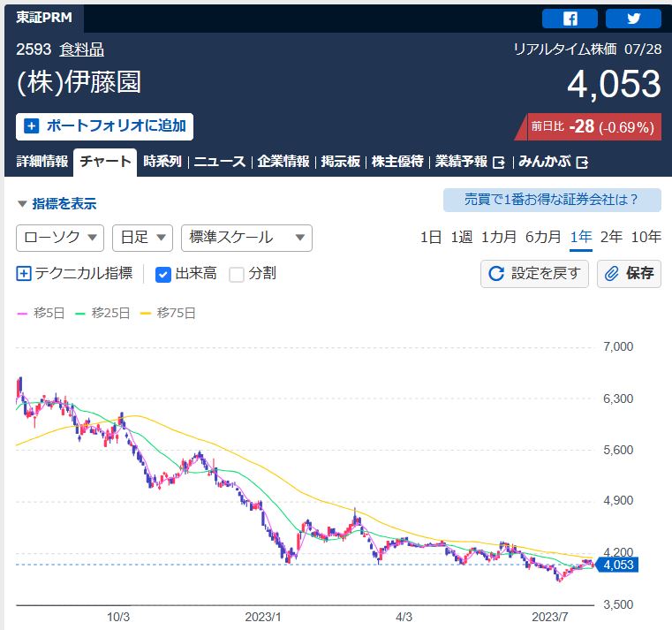Open 株主優待 tab

pos(397,162)
